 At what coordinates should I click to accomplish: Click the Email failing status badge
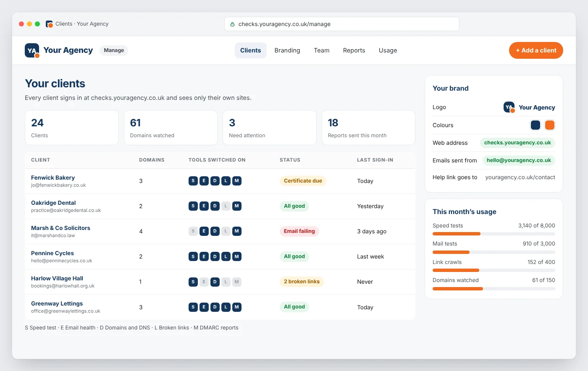pyautogui.click(x=299, y=231)
